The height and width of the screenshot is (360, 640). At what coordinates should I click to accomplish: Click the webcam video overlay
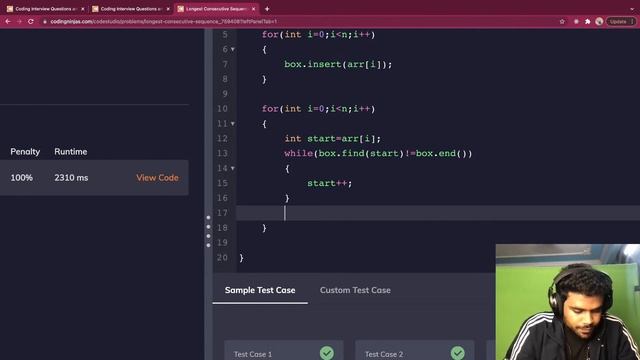(x=568, y=302)
